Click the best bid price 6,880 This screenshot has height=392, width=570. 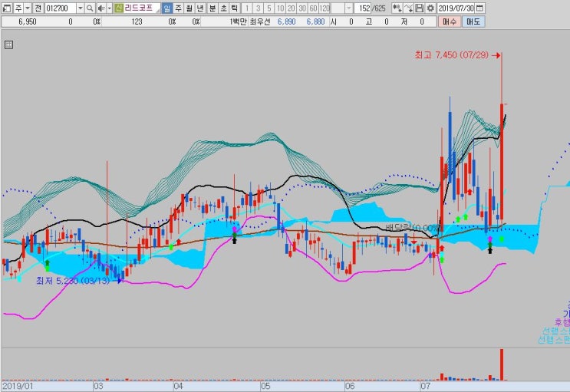click(x=315, y=21)
